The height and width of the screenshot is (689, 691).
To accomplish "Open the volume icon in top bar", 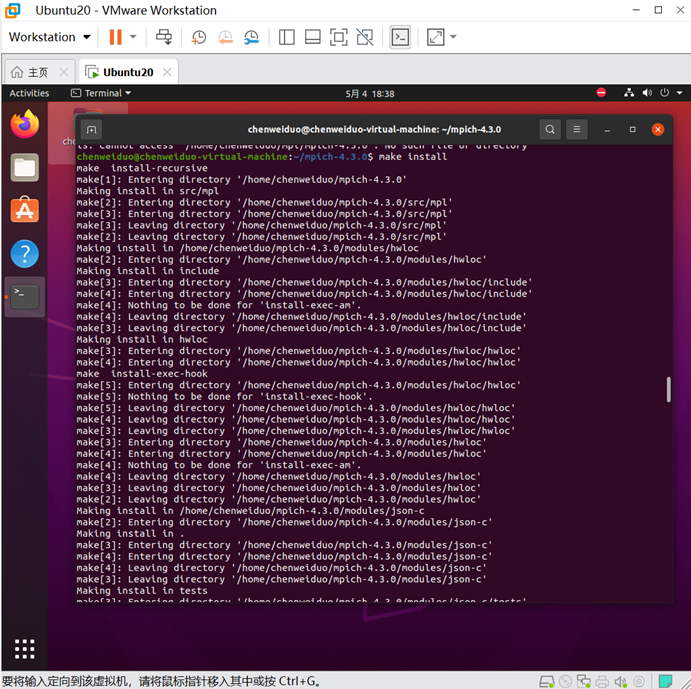I will (647, 93).
